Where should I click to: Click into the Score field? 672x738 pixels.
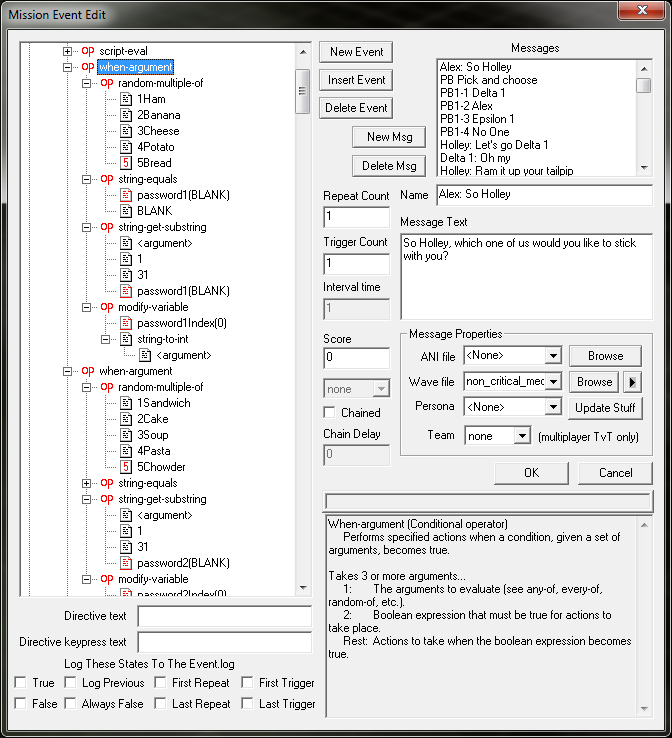click(x=356, y=358)
